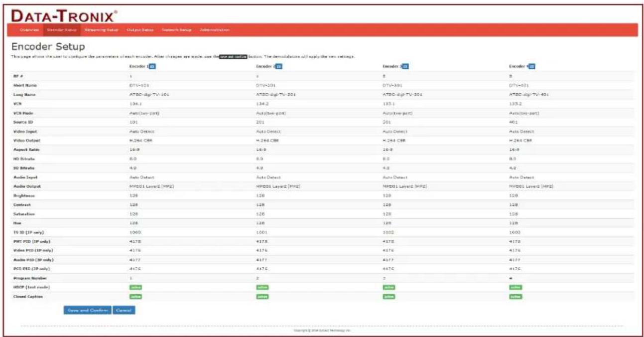Click VCN value 135.1

point(387,103)
